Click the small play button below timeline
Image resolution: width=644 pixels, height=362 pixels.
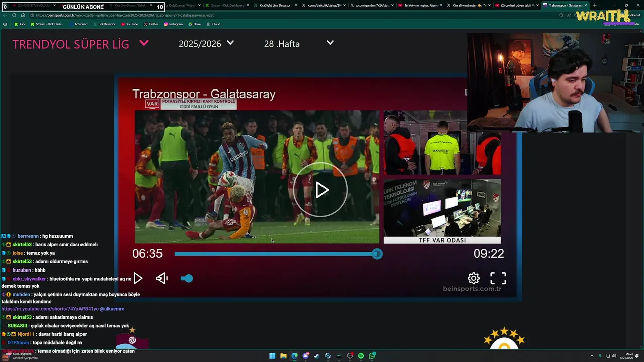(x=138, y=278)
